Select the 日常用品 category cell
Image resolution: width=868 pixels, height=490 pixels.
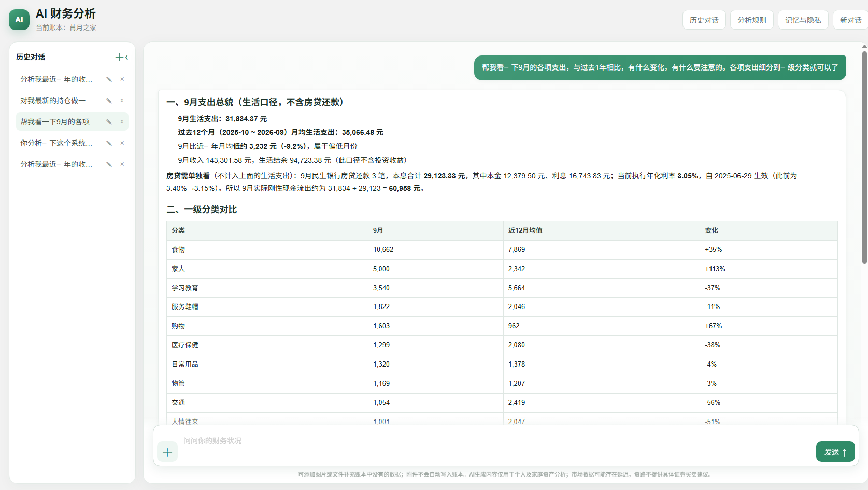point(267,365)
